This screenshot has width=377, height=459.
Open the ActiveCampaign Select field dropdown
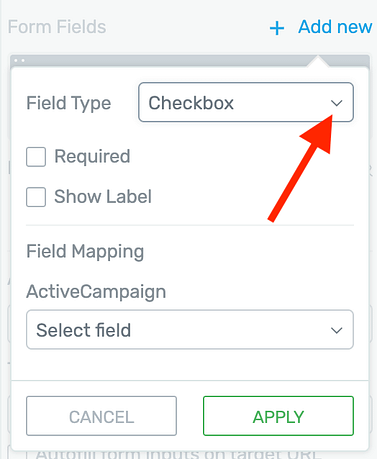[190, 330]
